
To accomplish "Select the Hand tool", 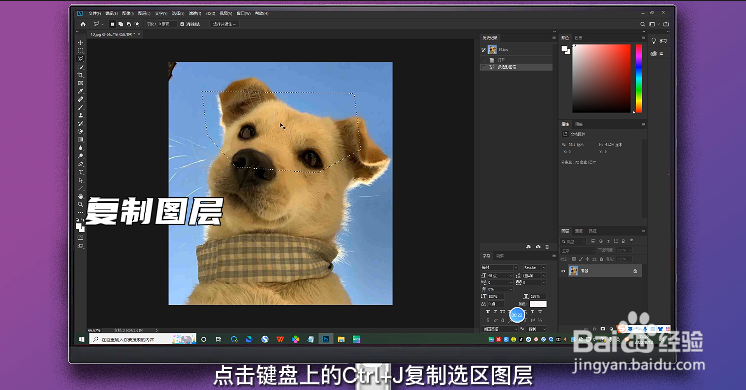I will [x=80, y=196].
